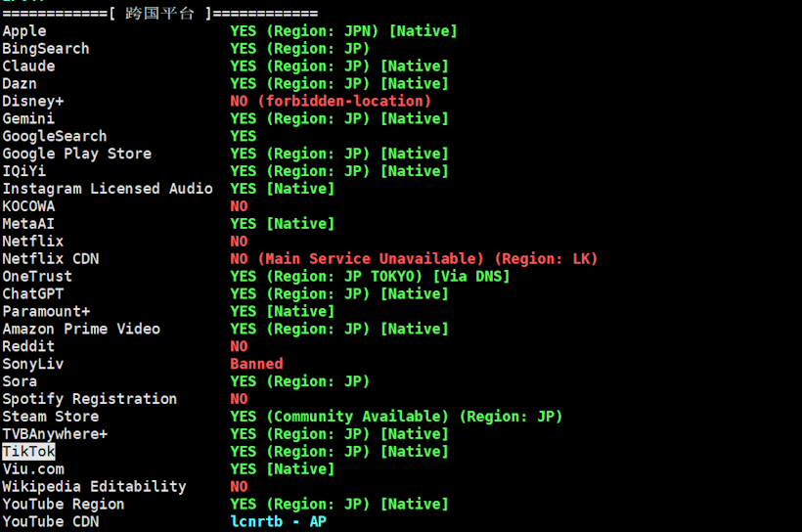Click the Wikipedia Editability label
The width and height of the screenshot is (802, 532).
(94, 487)
